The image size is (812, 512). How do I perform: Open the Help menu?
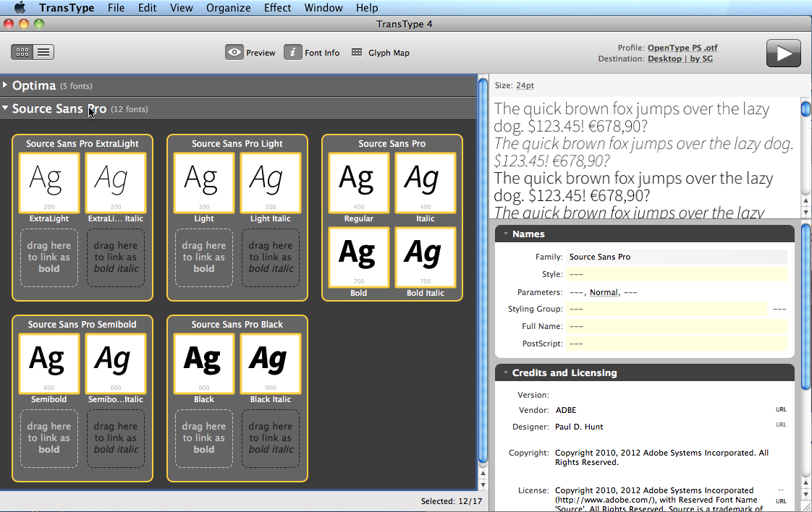[x=367, y=8]
